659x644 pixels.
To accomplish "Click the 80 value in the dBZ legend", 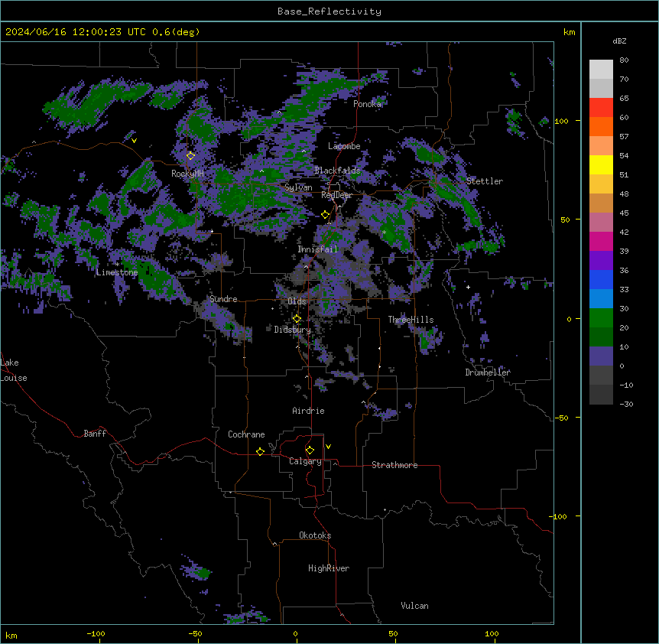I will 624,60.
